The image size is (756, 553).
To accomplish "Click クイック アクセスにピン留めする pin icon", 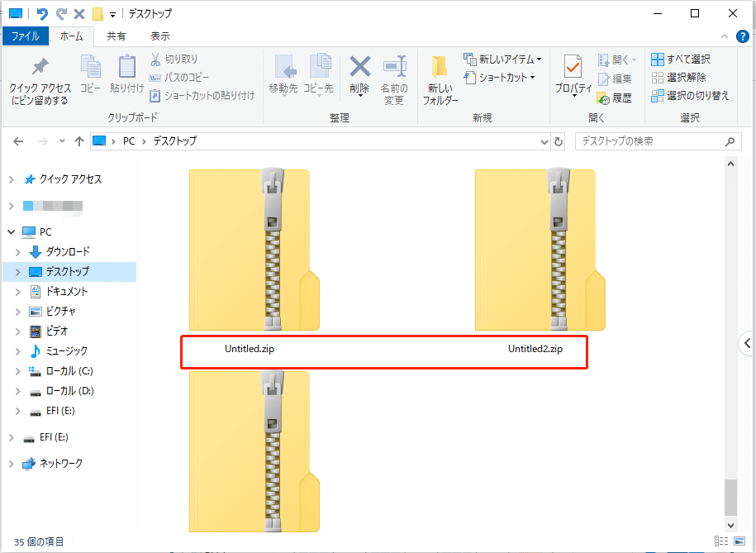I will [40, 67].
